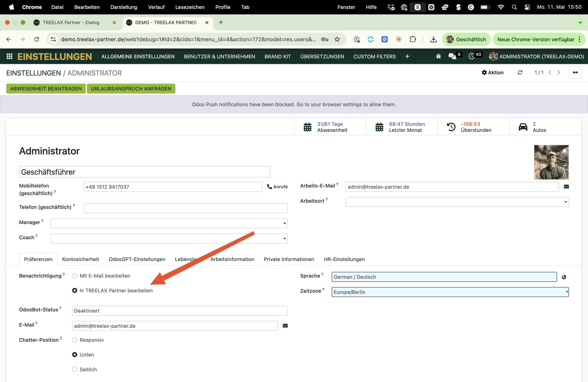This screenshot has width=588, height=382.
Task: Open a new browser tab
Action: point(221,22)
